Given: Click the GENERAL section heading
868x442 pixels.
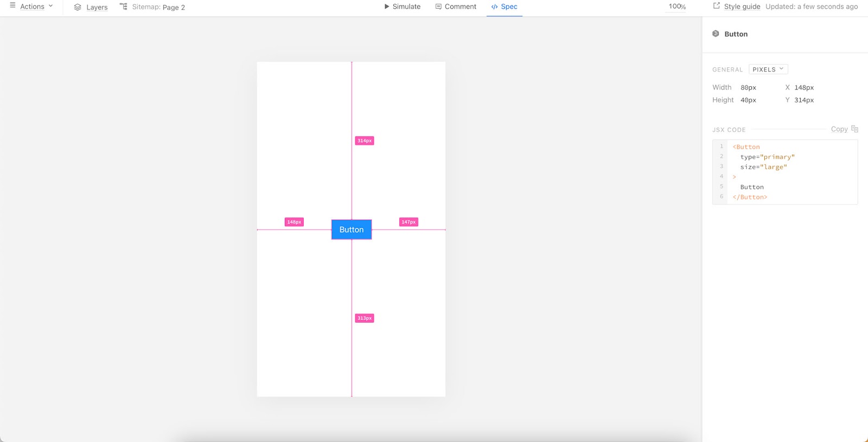Looking at the screenshot, I should coord(727,70).
